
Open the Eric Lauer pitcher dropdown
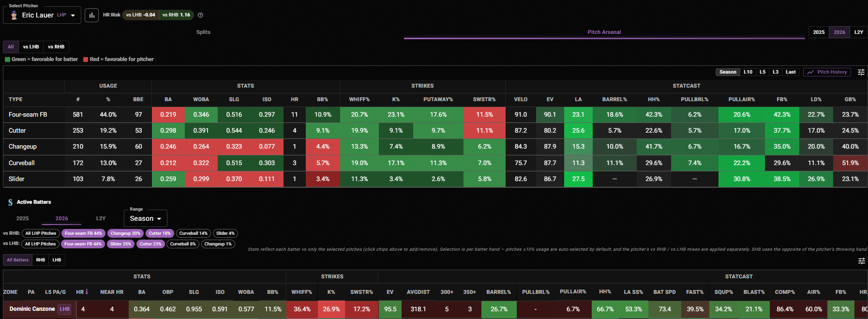coord(42,15)
